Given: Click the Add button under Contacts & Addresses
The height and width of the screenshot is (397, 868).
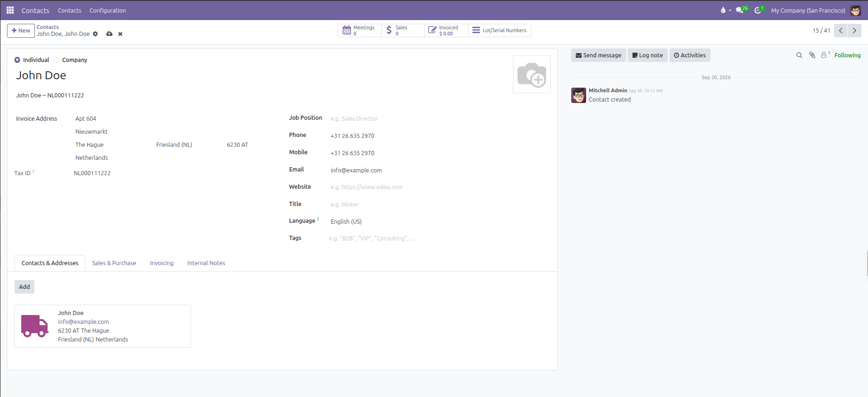Looking at the screenshot, I should (x=24, y=287).
